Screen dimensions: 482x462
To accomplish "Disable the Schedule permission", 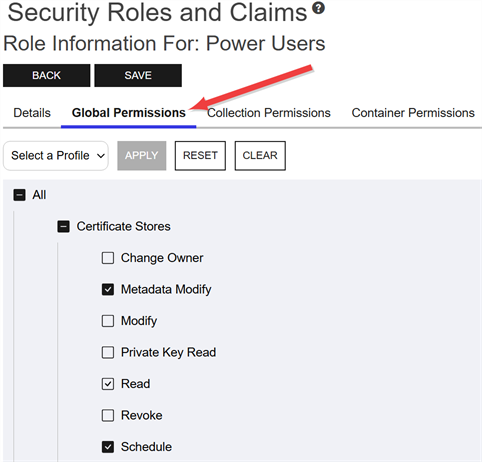I will (108, 447).
